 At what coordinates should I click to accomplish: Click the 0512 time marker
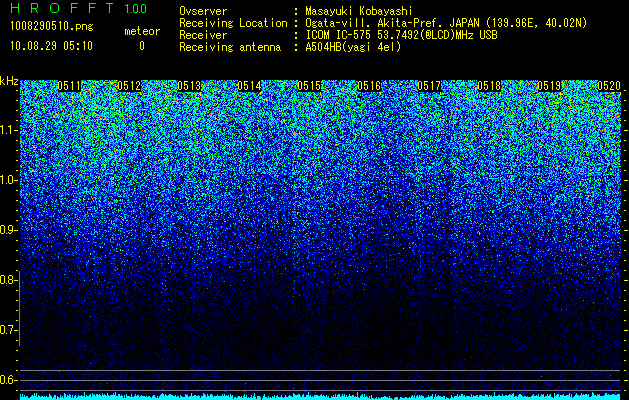129,86
